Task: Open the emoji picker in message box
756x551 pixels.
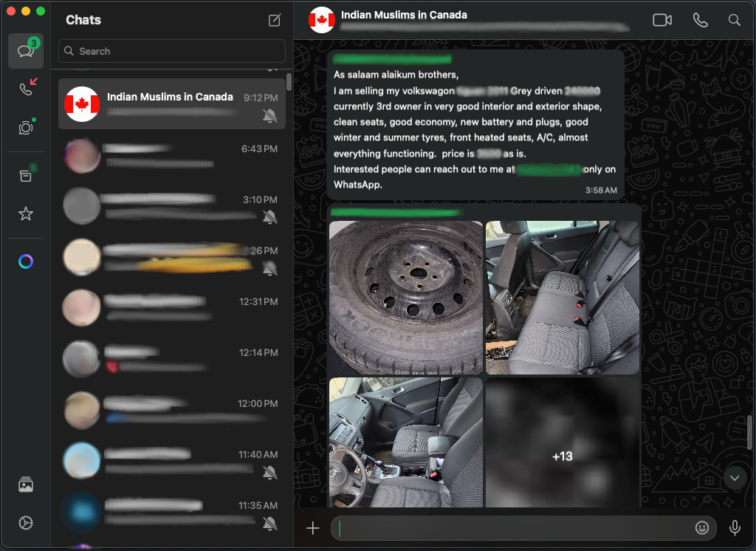Action: [x=701, y=528]
